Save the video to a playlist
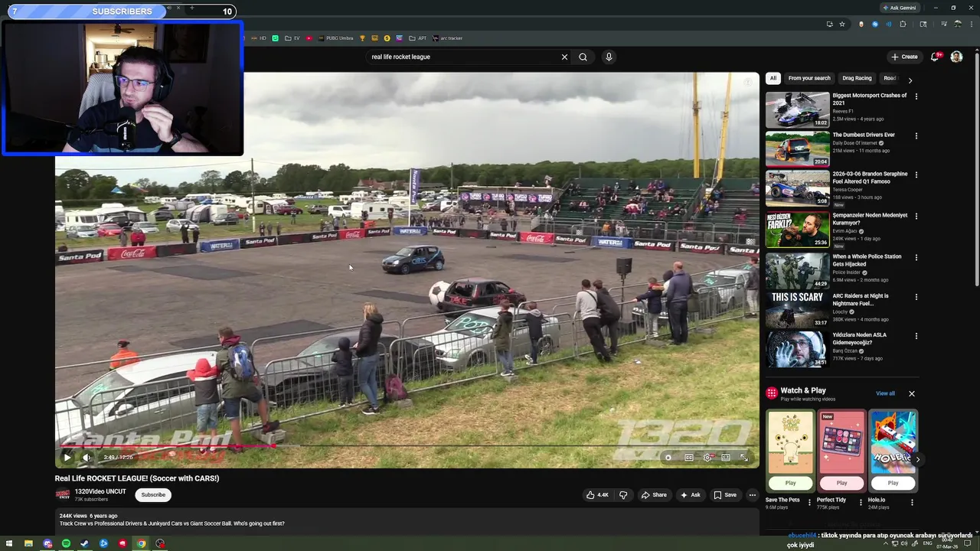Image resolution: width=980 pixels, height=551 pixels. pyautogui.click(x=725, y=495)
